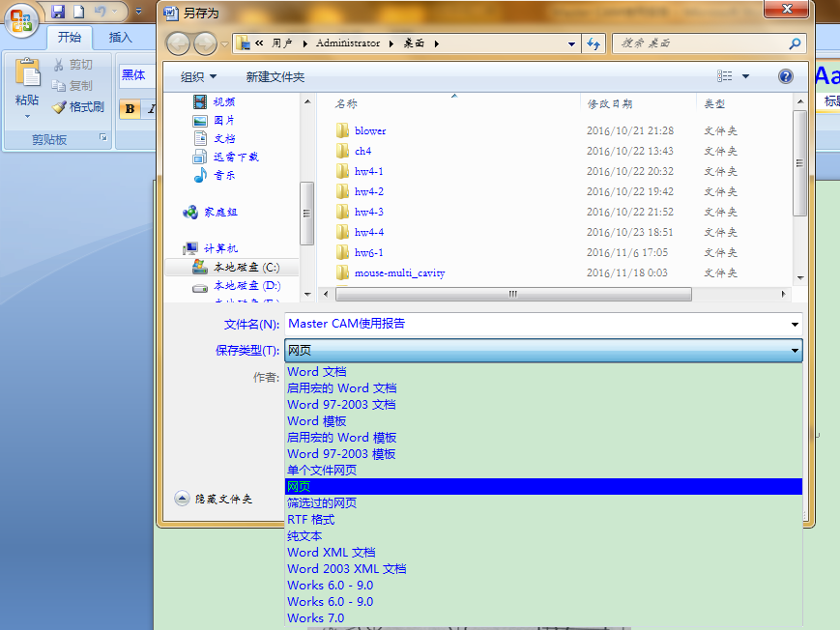Click the Save icon in quick access toolbar
This screenshot has height=630, width=840.
point(58,12)
